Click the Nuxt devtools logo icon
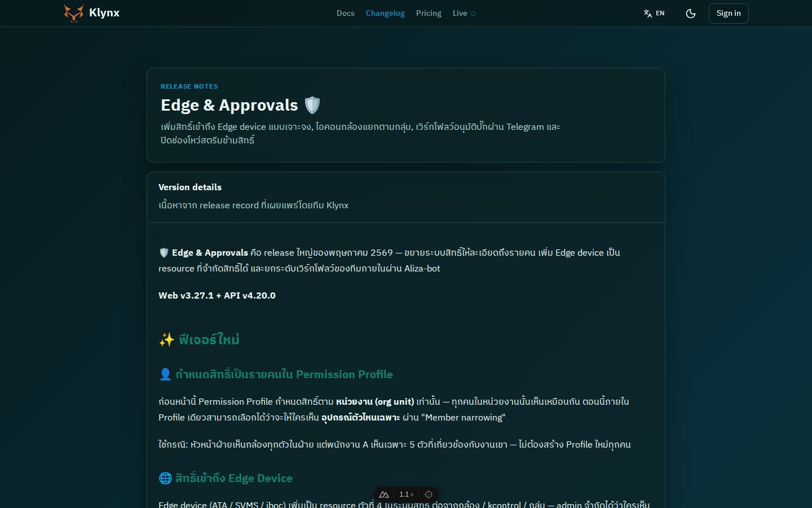Screen dimensions: 812x508 (x=384, y=494)
